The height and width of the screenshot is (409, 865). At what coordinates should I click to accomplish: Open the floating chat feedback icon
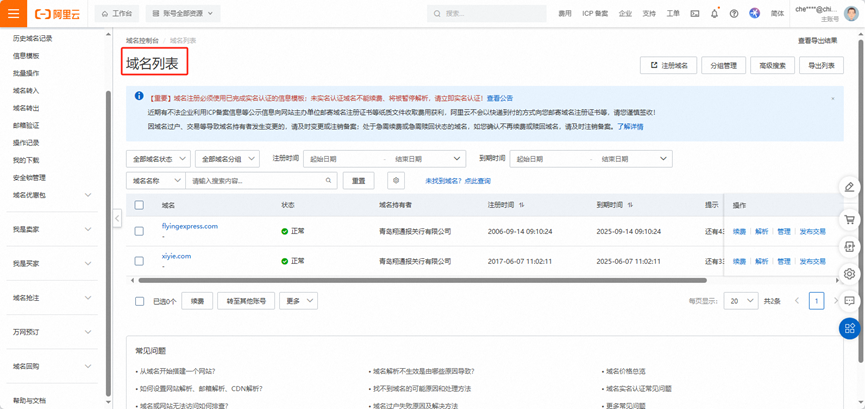pos(850,301)
